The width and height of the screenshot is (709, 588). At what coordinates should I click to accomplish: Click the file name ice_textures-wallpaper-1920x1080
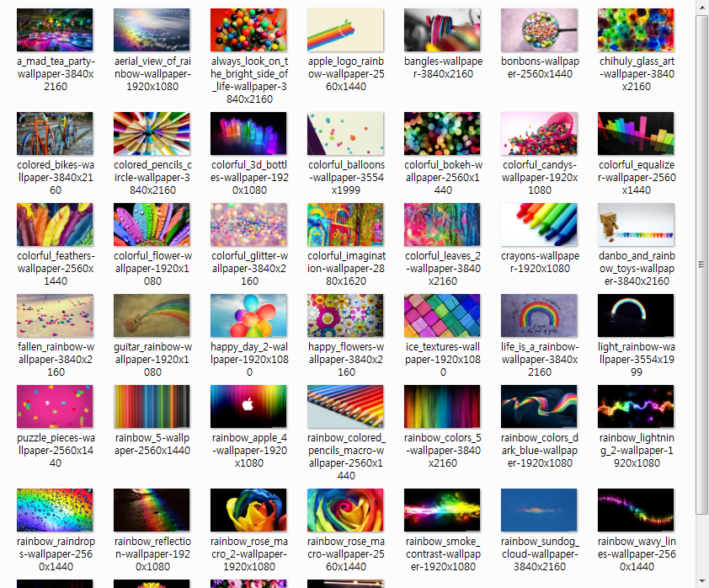coord(443,359)
